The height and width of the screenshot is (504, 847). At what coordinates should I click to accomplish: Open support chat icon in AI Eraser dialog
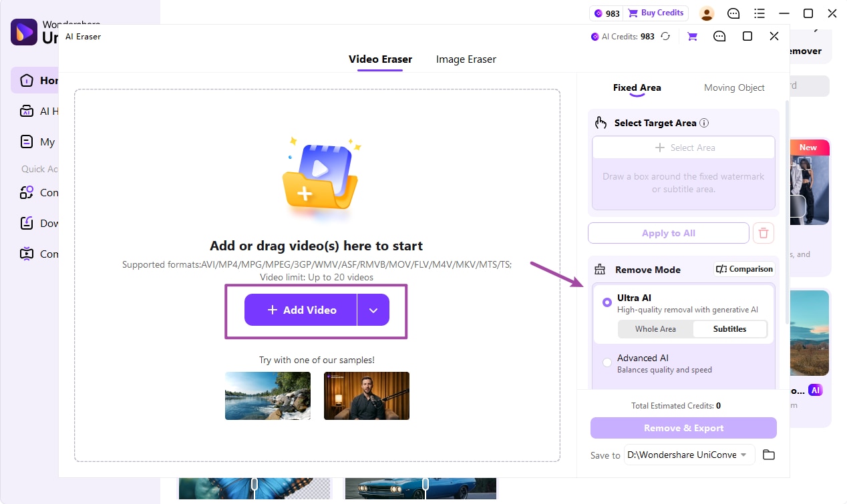719,37
